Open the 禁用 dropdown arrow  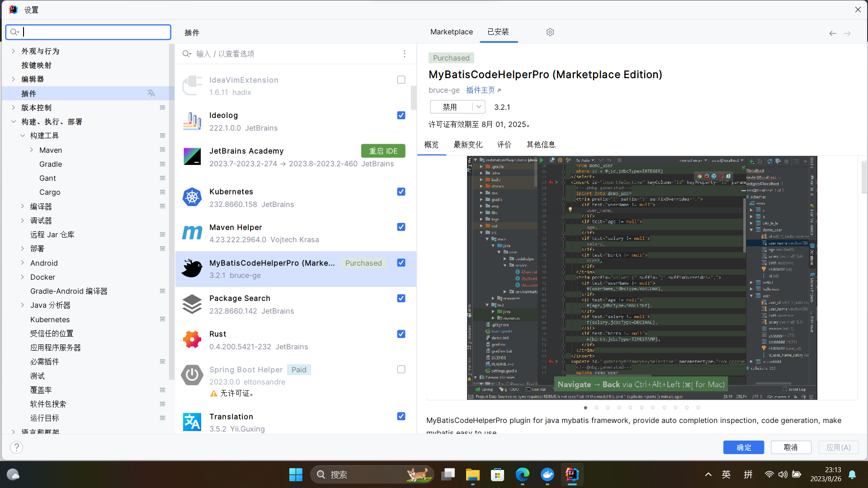tap(479, 107)
